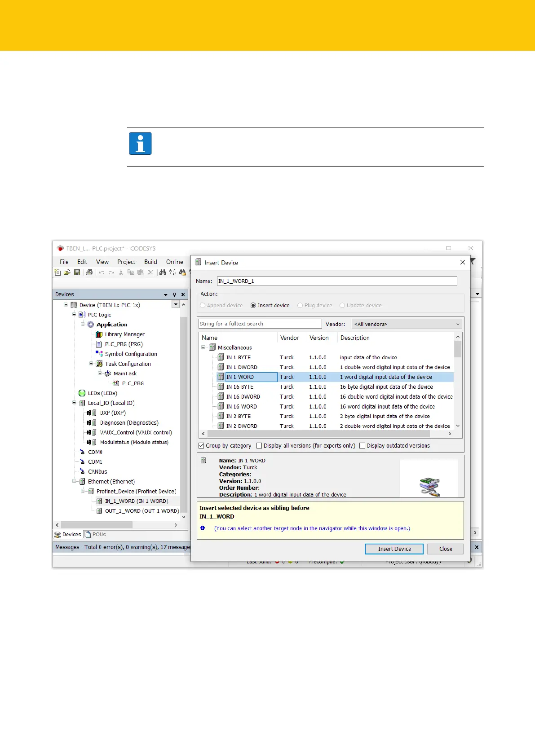Open the Devices panel dropdown arrow
The height and width of the screenshot is (756, 535).
(x=166, y=294)
